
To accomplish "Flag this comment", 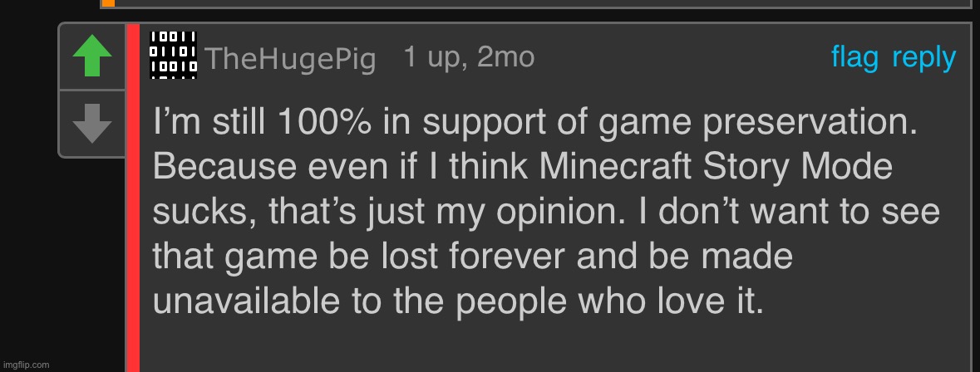I will (x=854, y=57).
